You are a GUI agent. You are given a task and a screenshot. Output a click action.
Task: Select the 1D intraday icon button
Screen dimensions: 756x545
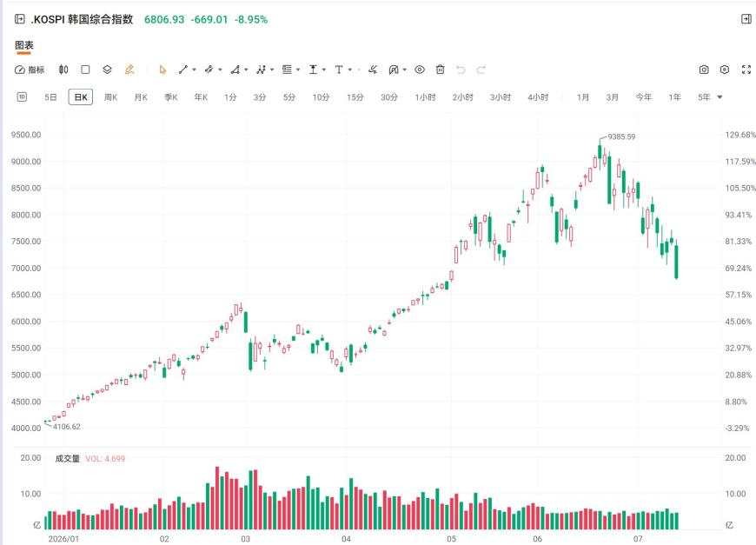[x=22, y=97]
